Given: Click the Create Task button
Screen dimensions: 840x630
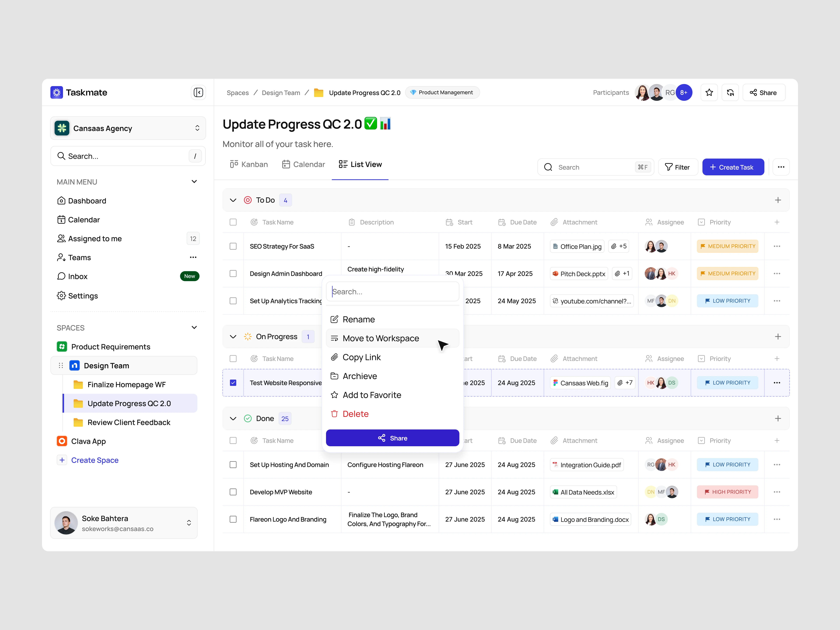Looking at the screenshot, I should 733,167.
